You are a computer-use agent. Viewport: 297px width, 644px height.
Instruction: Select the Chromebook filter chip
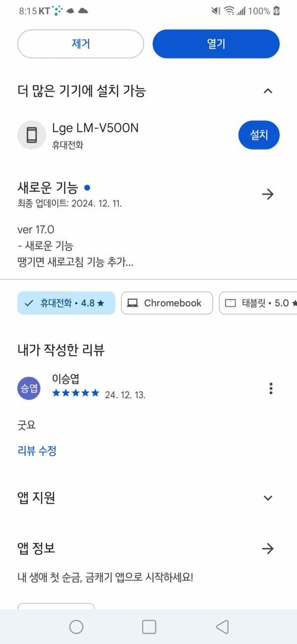pos(167,303)
